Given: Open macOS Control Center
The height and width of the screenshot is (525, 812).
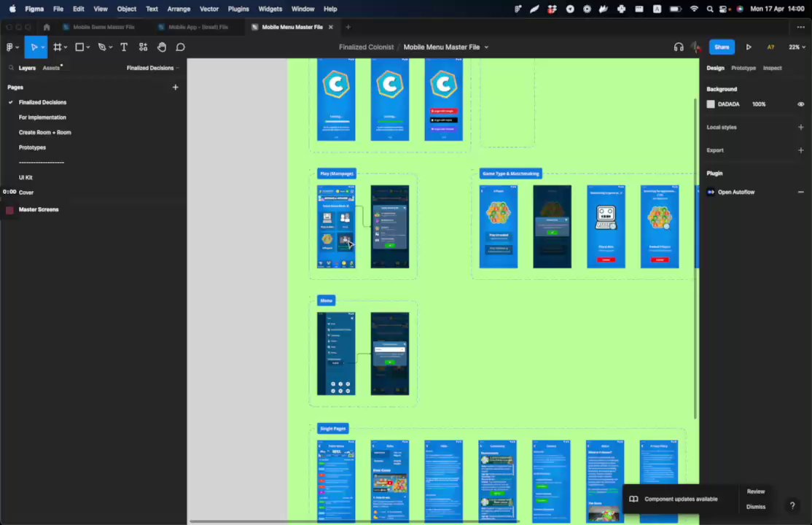Looking at the screenshot, I should point(725,9).
